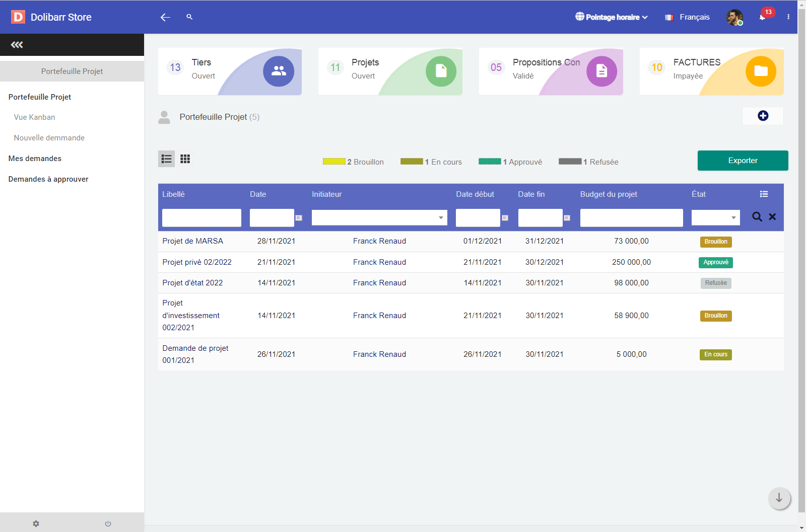The height and width of the screenshot is (532, 806).
Task: Go to Demandes à approuver menu item
Action: tap(48, 179)
